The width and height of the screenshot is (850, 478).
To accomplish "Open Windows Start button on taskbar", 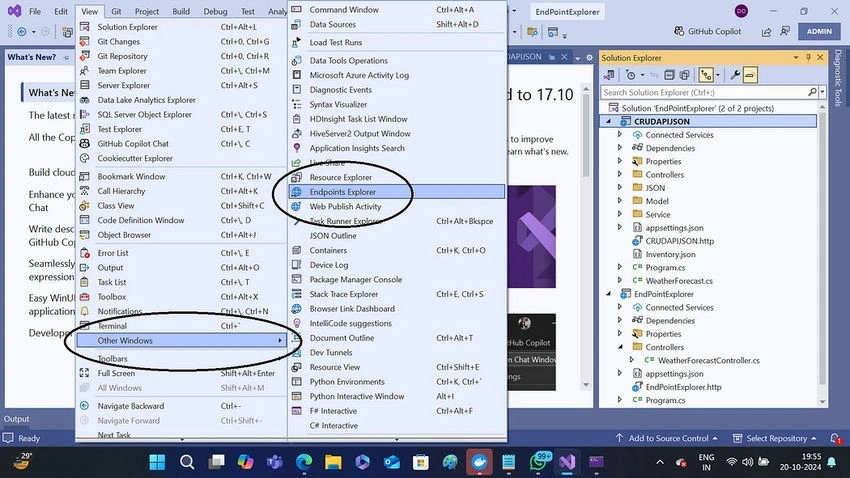I will tap(157, 462).
